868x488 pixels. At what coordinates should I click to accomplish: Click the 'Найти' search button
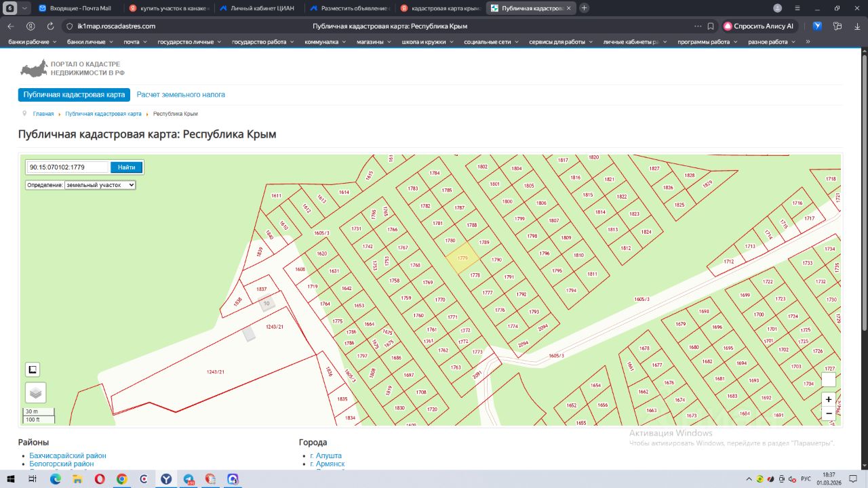pos(126,167)
